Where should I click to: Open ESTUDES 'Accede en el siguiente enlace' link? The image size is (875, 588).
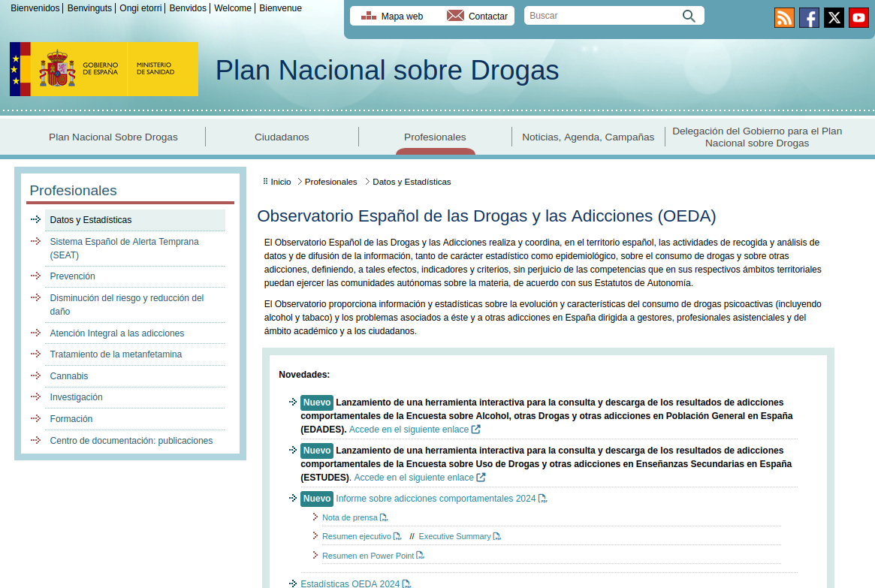click(x=414, y=478)
